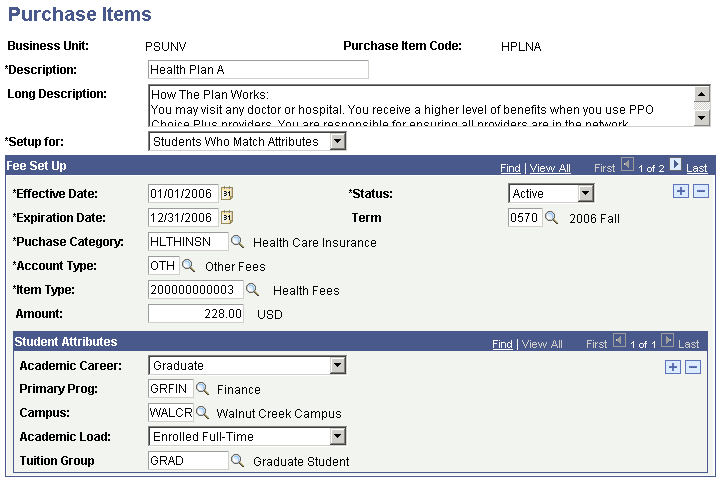Look up Campus WALCR magnifier
Viewport: 722px width, 481px height.
(x=202, y=412)
